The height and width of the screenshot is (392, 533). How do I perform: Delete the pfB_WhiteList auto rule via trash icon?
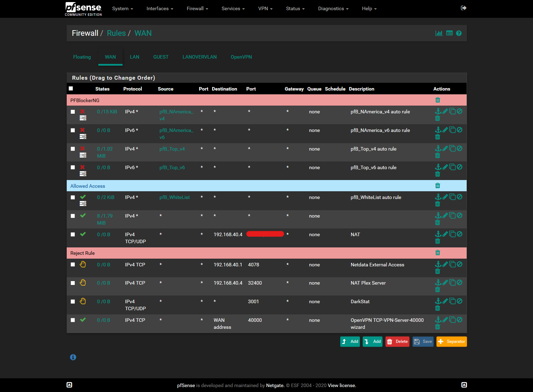[x=437, y=204]
